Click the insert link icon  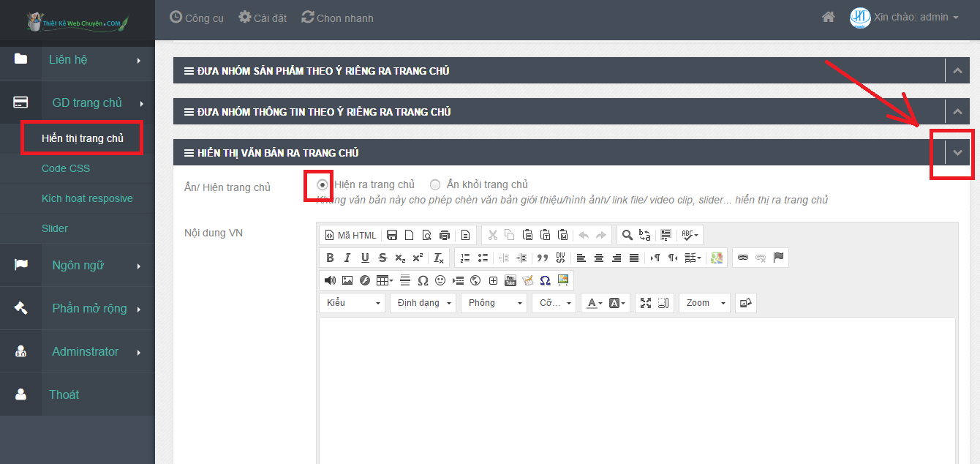coord(743,258)
